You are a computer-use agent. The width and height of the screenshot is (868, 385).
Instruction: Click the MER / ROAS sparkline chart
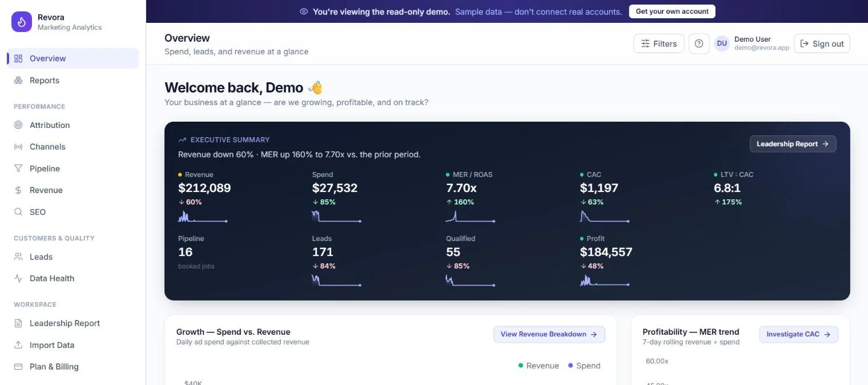[x=471, y=216]
